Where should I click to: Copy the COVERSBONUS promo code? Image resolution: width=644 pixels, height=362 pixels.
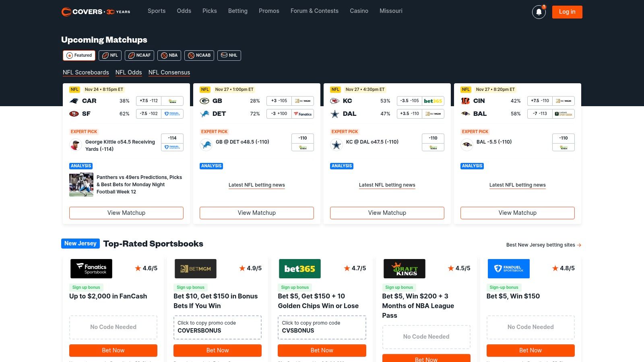click(217, 327)
